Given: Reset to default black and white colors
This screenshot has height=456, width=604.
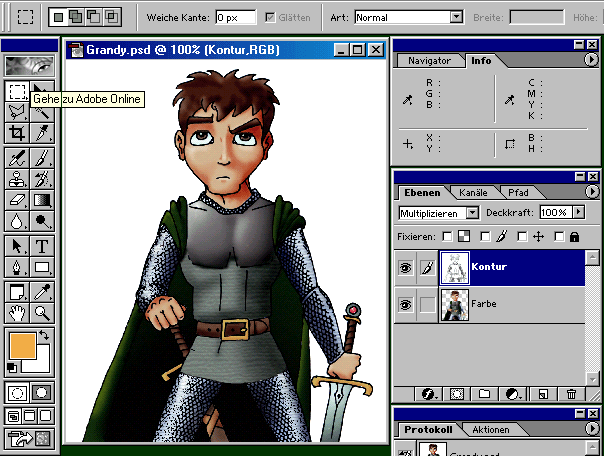Looking at the screenshot, I should point(12,367).
